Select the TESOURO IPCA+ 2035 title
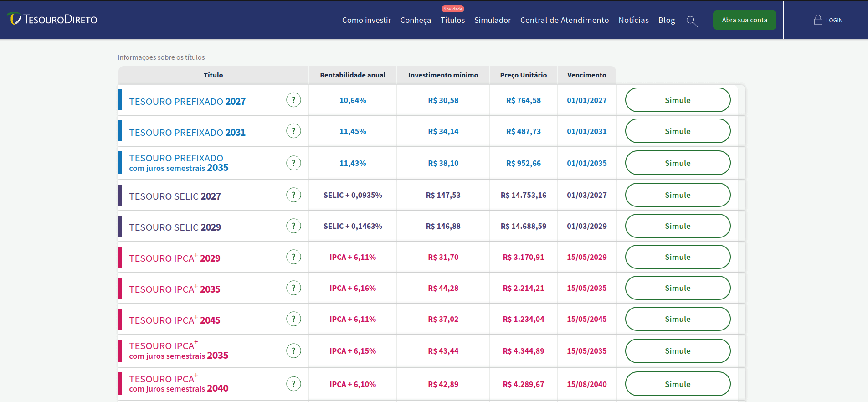Image resolution: width=868 pixels, height=402 pixels. click(175, 289)
